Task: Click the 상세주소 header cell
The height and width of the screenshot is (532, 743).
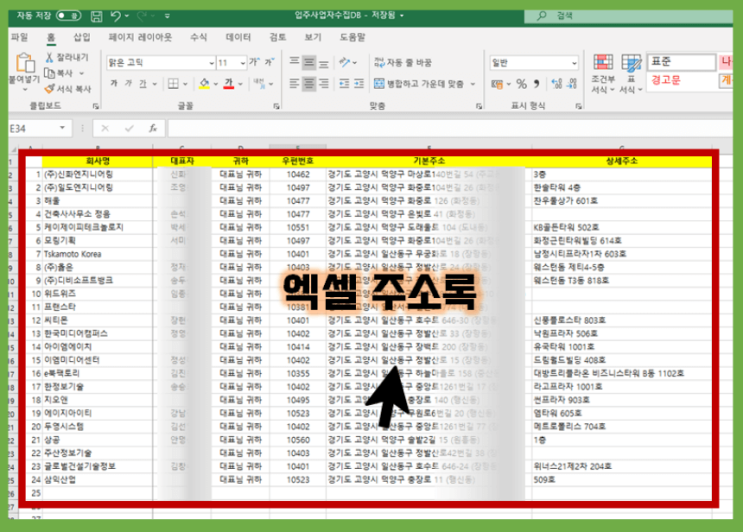Action: [622, 161]
